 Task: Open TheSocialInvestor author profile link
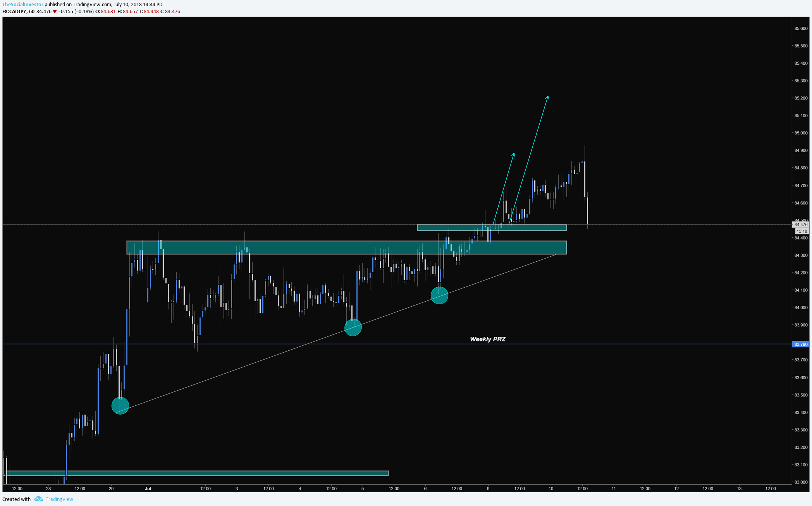click(x=23, y=5)
